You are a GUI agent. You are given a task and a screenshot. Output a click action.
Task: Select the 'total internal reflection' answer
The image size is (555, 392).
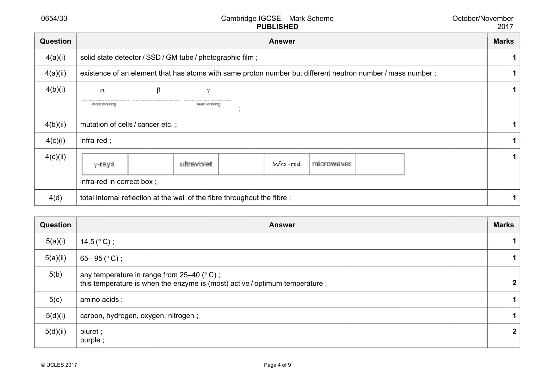[185, 198]
